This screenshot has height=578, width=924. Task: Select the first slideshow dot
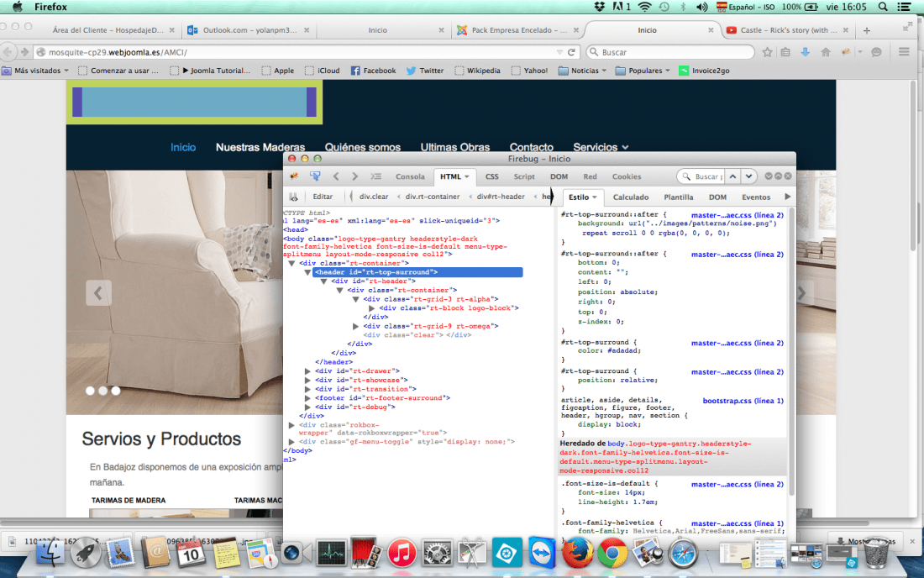coord(90,391)
